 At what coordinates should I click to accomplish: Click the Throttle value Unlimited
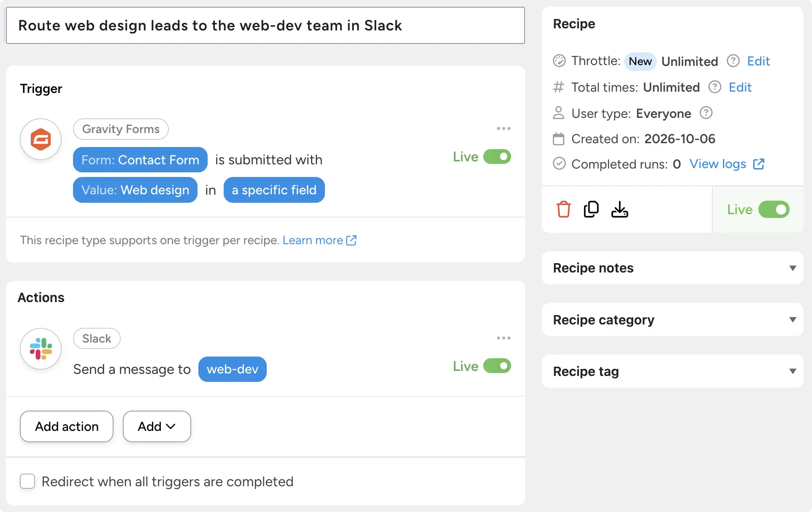coord(690,61)
